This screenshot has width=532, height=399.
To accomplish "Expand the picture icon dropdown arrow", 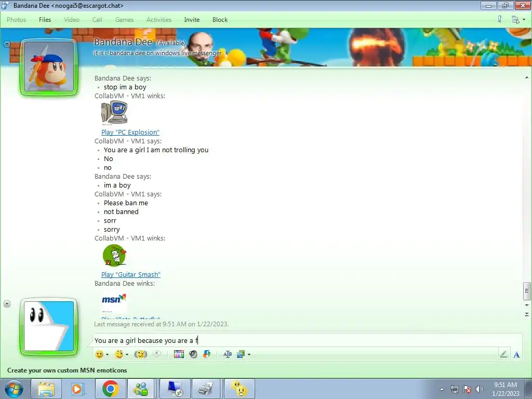I will point(249,354).
